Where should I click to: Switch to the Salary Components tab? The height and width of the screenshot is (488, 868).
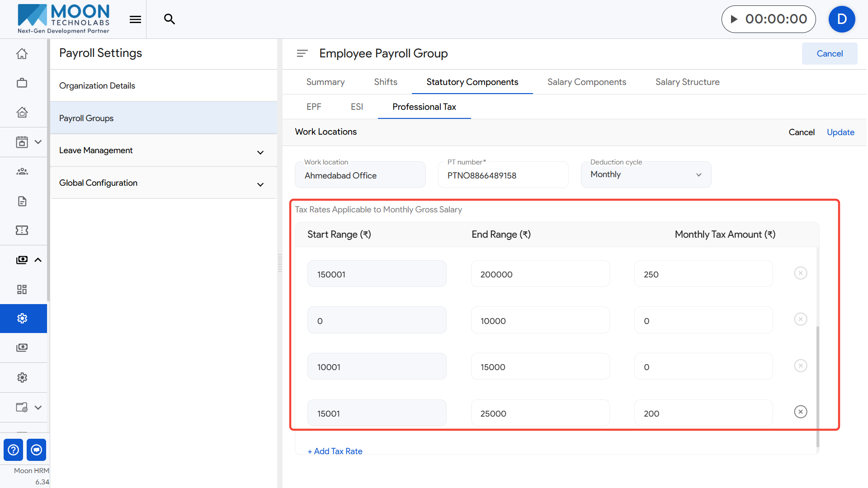(x=586, y=82)
